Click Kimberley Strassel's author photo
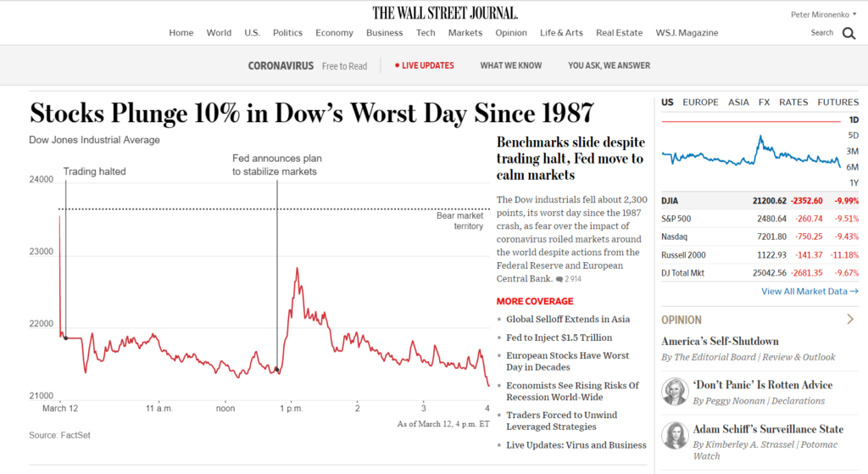This screenshot has width=868, height=474. (x=675, y=436)
